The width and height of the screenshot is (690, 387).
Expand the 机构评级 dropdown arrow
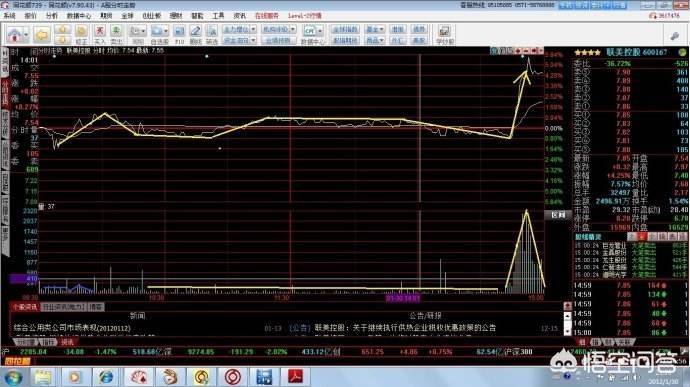(293, 29)
